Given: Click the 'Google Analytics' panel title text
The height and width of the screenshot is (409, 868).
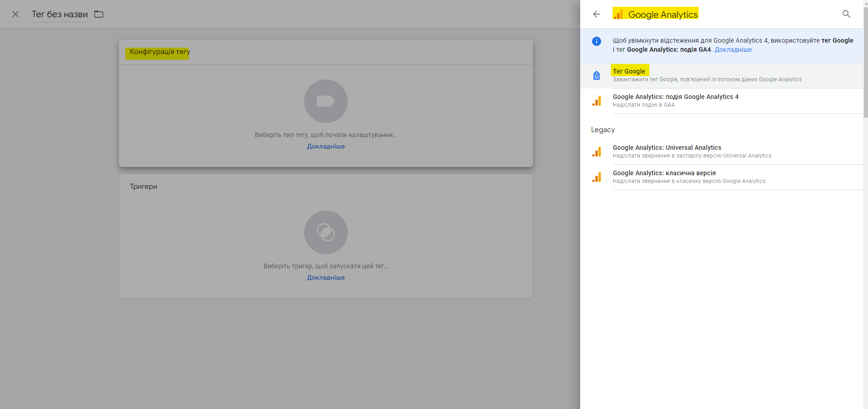Looking at the screenshot, I should coord(663,15).
